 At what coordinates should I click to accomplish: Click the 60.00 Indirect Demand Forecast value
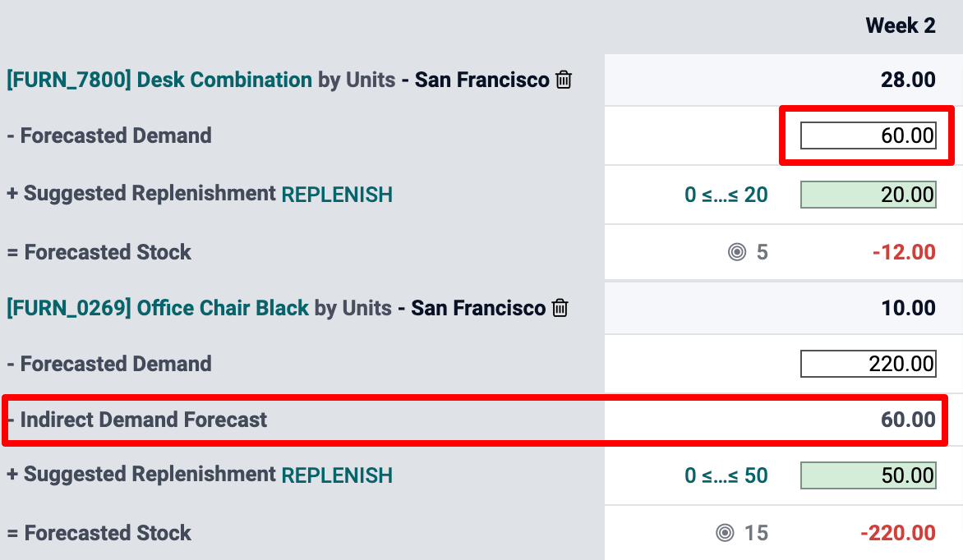pyautogui.click(x=908, y=420)
